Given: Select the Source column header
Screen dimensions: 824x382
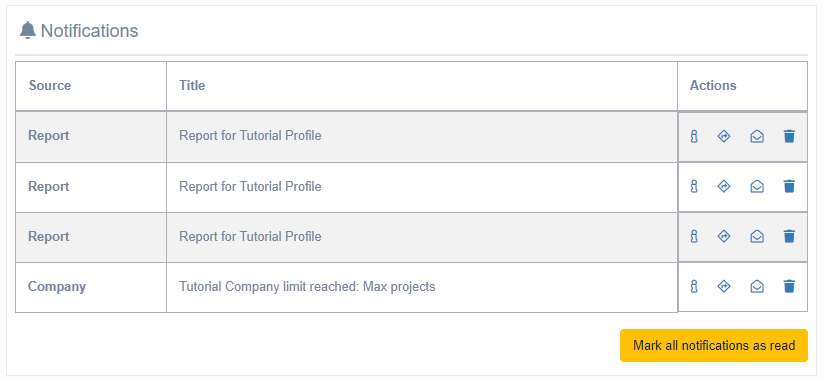Looking at the screenshot, I should click(x=50, y=86).
